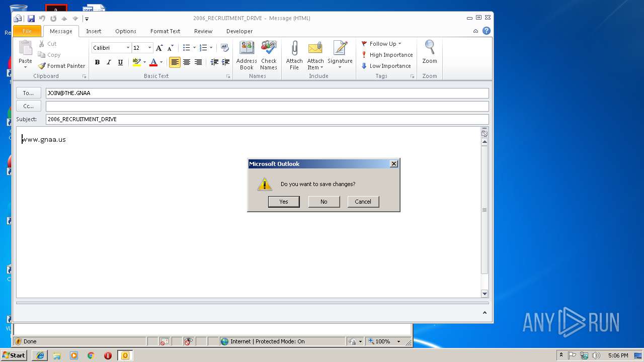Image resolution: width=644 pixels, height=362 pixels.
Task: Click the Subject input field
Action: tap(267, 119)
